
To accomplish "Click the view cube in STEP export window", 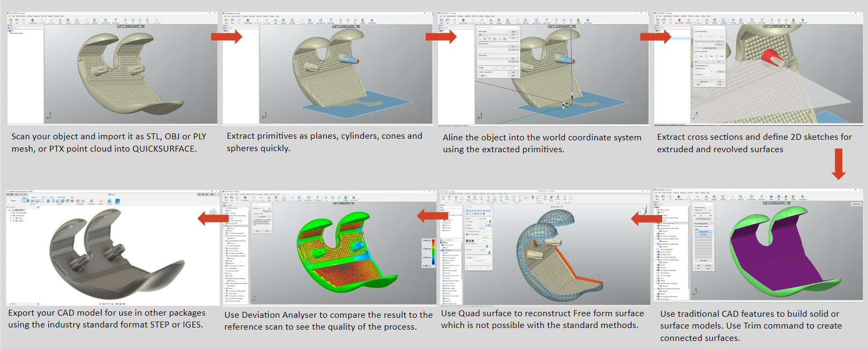I will pos(212,210).
